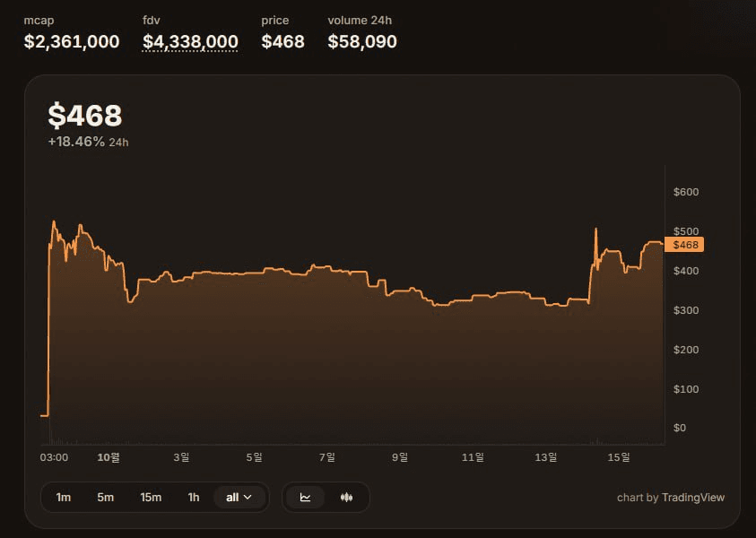Image resolution: width=756 pixels, height=538 pixels.
Task: Open the 'all' timeframe dropdown
Action: click(x=239, y=497)
